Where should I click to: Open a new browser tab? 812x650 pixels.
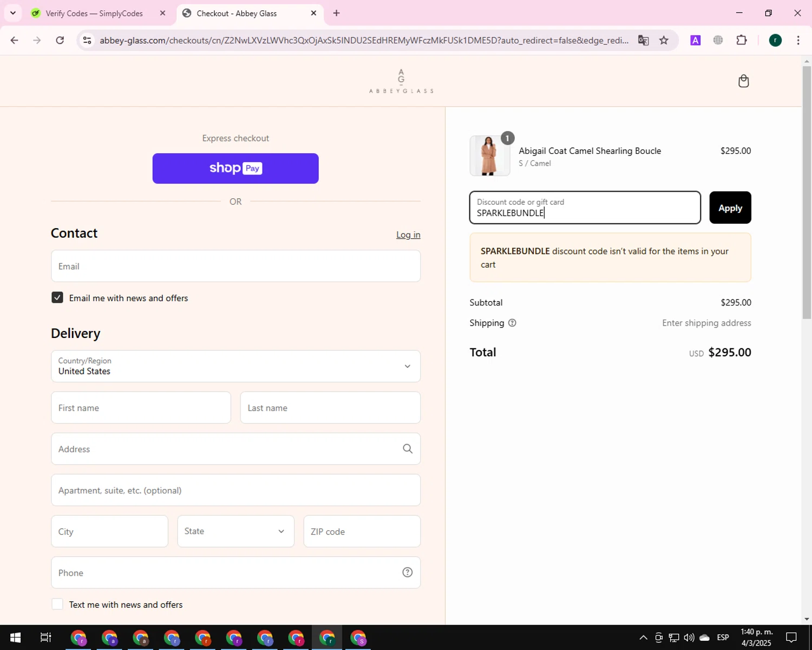337,13
